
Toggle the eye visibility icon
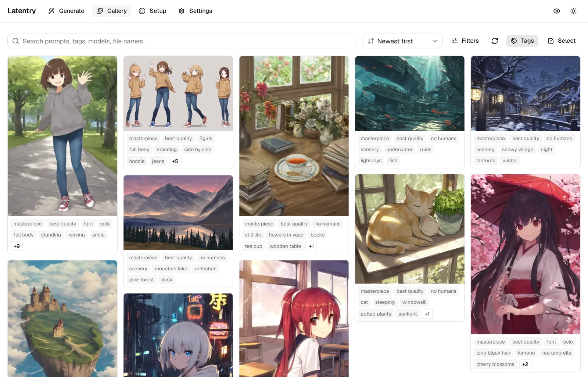coord(557,11)
